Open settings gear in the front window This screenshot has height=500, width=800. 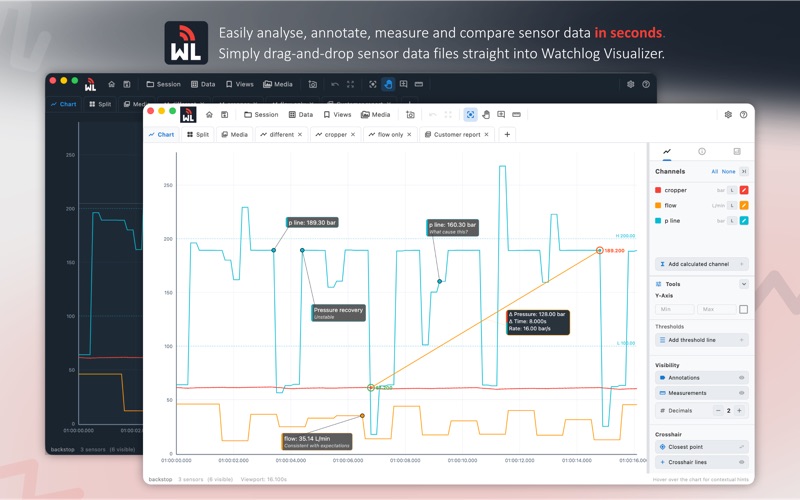(728, 115)
